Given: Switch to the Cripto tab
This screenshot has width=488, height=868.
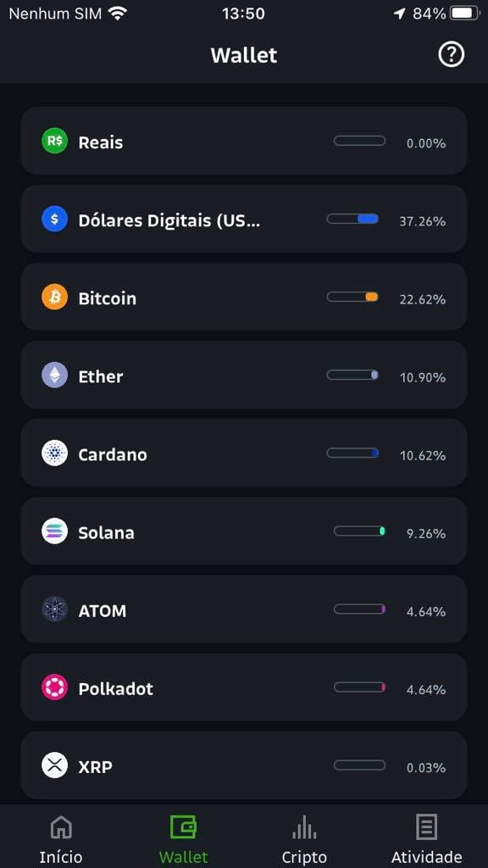Looking at the screenshot, I should tap(304, 838).
